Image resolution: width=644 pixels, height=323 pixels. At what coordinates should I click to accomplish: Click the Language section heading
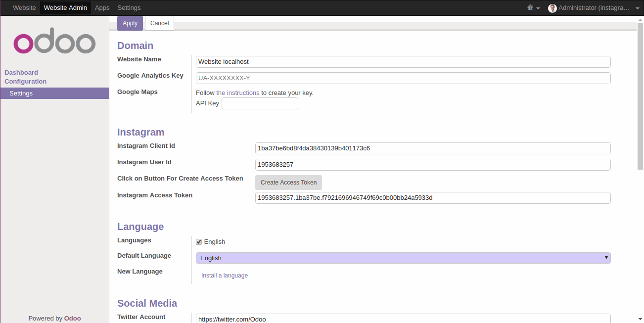point(140,227)
